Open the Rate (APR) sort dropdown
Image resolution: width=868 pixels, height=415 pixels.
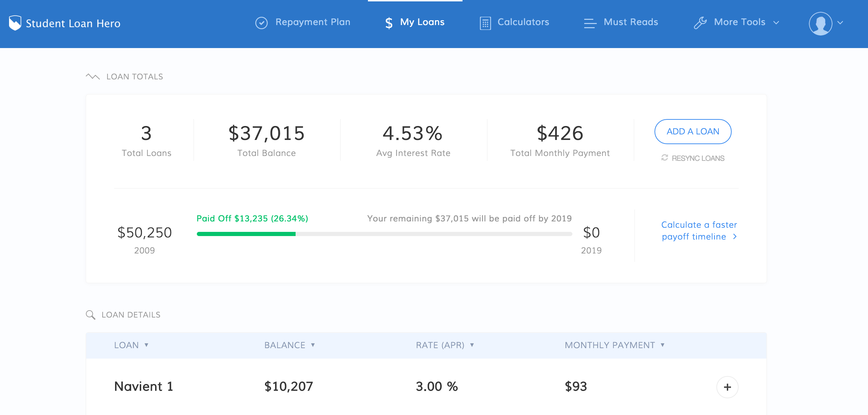(x=472, y=345)
